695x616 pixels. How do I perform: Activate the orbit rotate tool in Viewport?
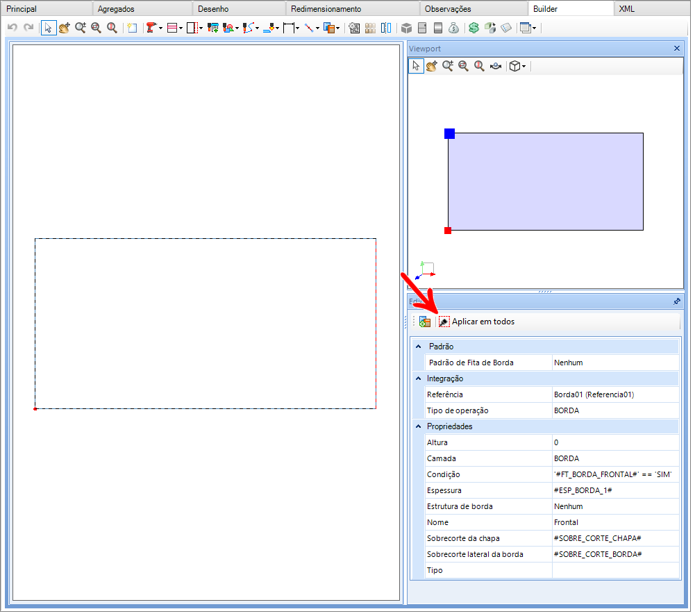pyautogui.click(x=496, y=66)
